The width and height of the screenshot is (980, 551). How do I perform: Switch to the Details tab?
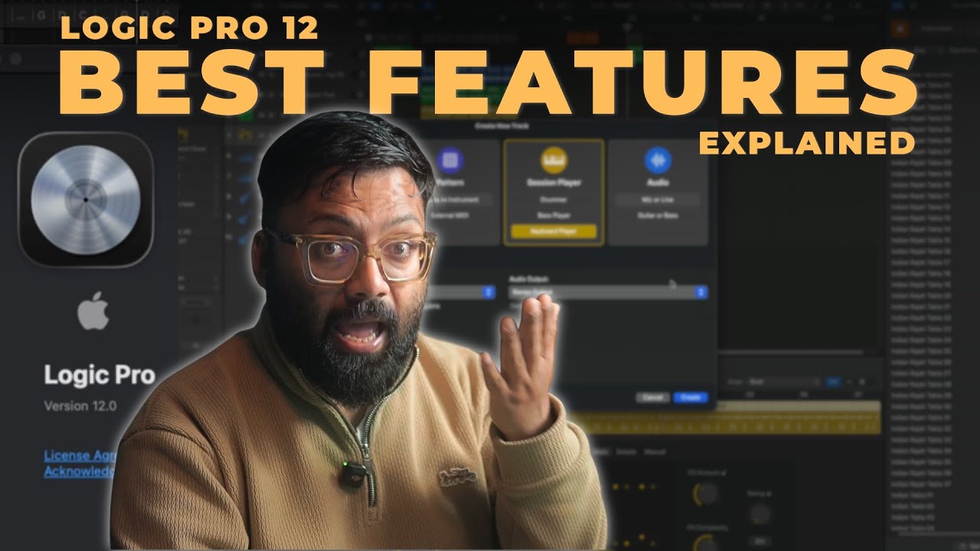626,452
